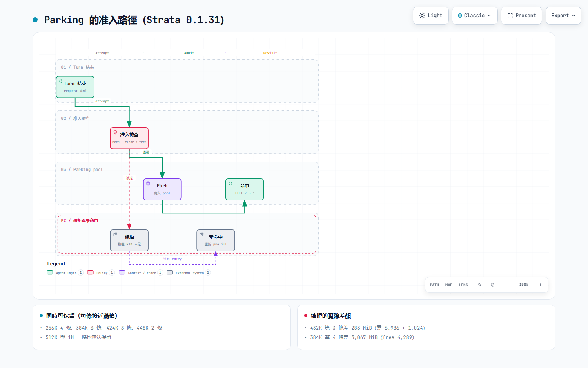Click the database icon on Park node
The image size is (588, 368).
point(148,184)
